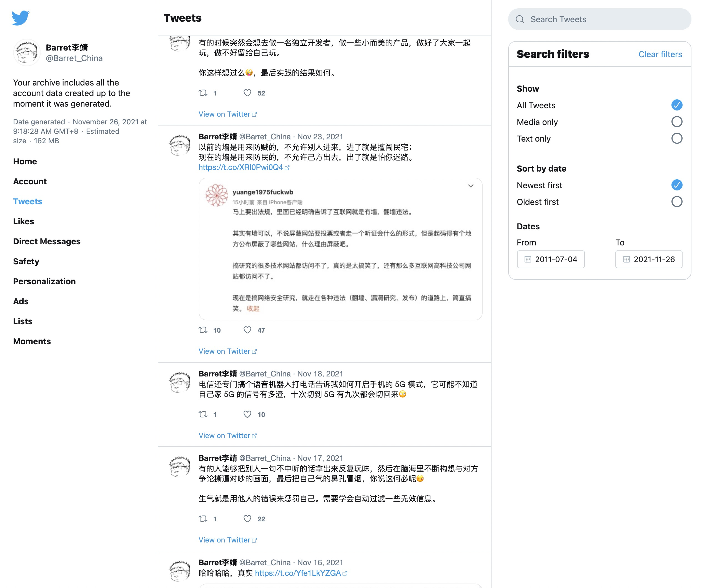Open the Likes section
This screenshot has width=707, height=588.
[x=24, y=222]
